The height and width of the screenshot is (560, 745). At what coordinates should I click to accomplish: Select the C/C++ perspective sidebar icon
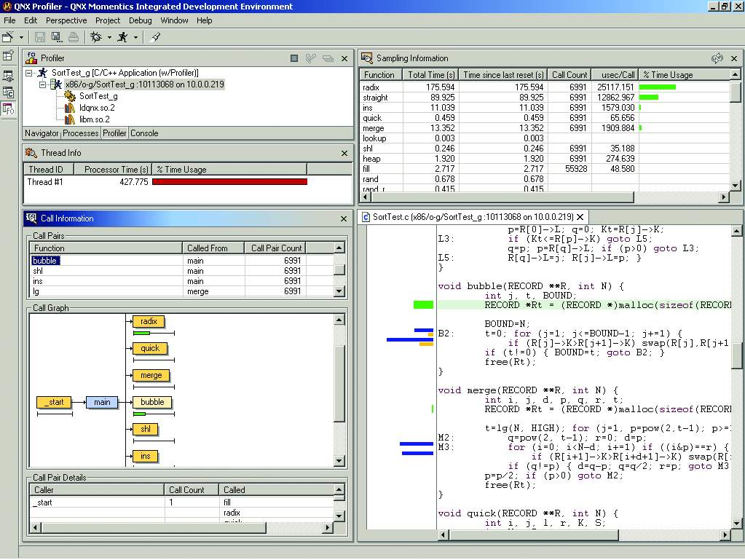pyautogui.click(x=8, y=92)
